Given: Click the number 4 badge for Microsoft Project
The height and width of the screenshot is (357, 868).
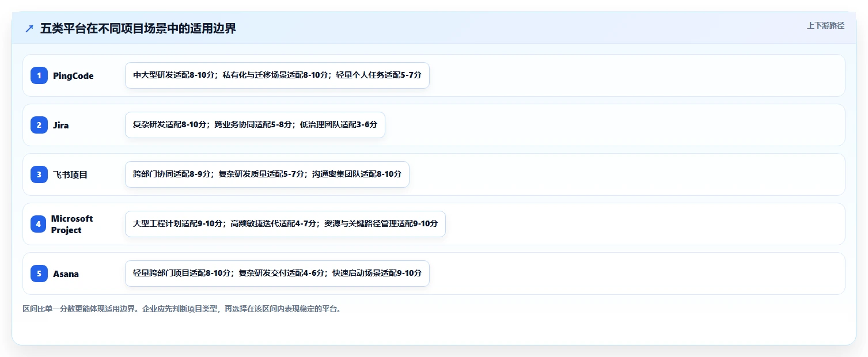Looking at the screenshot, I should click(39, 224).
